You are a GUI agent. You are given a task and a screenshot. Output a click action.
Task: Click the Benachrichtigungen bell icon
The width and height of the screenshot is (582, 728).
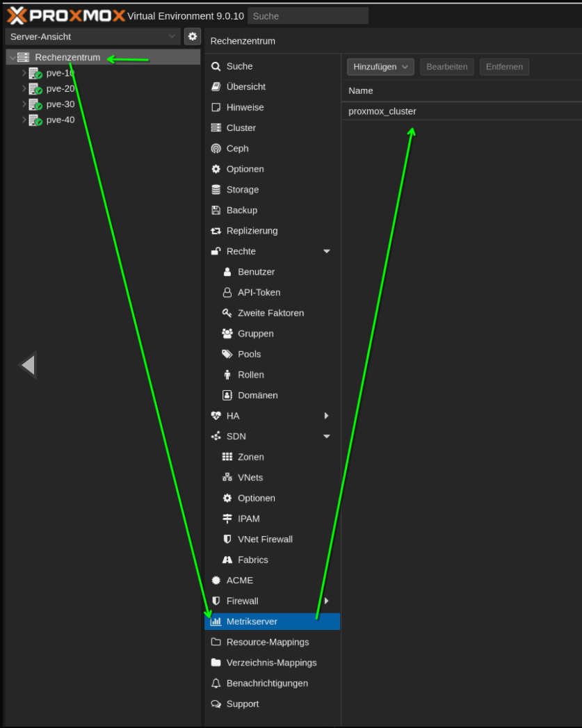click(216, 683)
